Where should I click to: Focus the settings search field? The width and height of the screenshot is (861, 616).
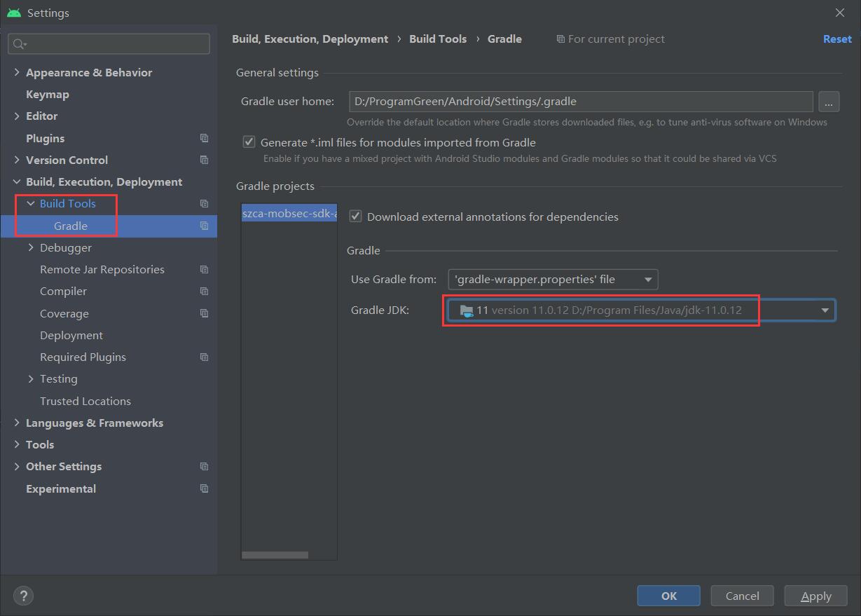tap(109, 44)
